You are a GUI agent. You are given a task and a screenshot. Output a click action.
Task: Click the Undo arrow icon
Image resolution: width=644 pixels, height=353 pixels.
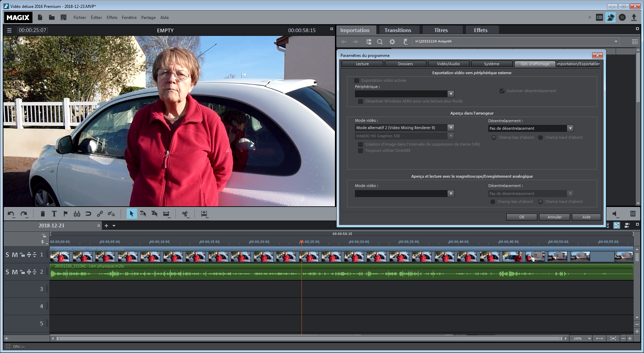pyautogui.click(x=11, y=214)
